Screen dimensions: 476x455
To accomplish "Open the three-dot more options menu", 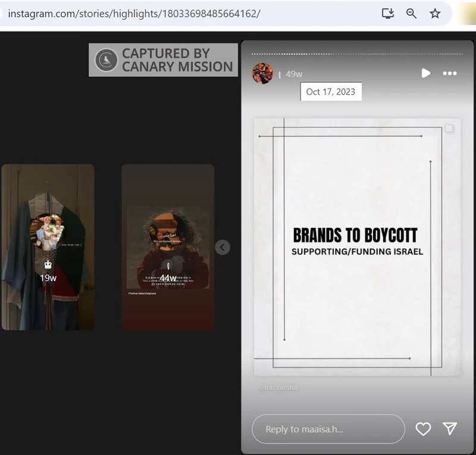I will pyautogui.click(x=450, y=73).
